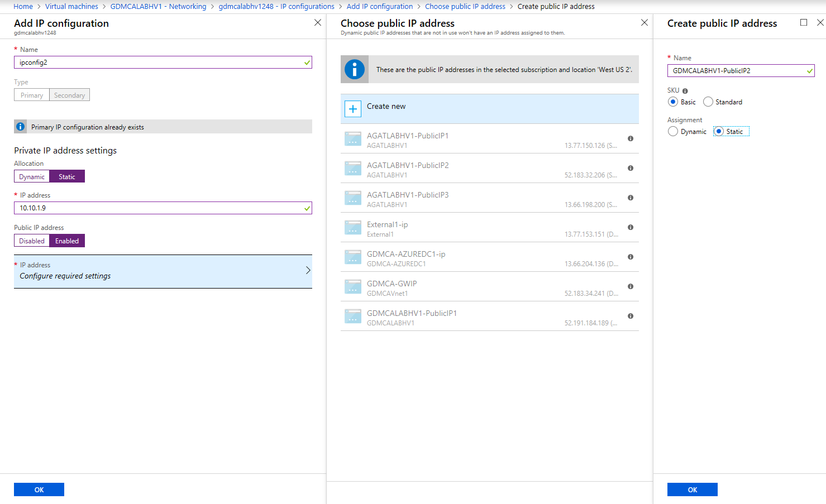826x504 pixels.
Task: Expand the chevron on Configure required settings row
Action: (308, 270)
